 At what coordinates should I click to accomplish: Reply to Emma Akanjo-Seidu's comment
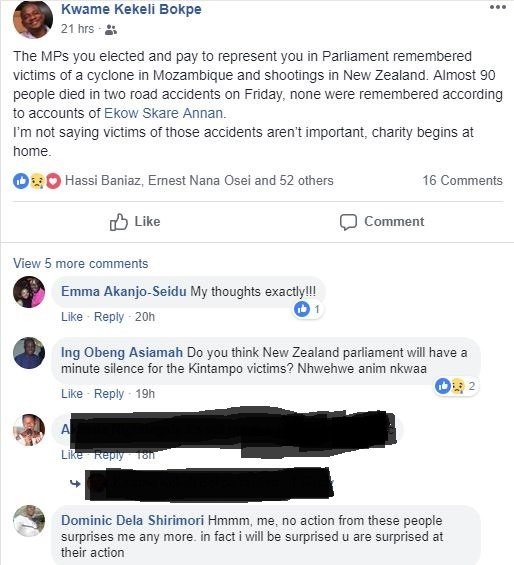(108, 317)
